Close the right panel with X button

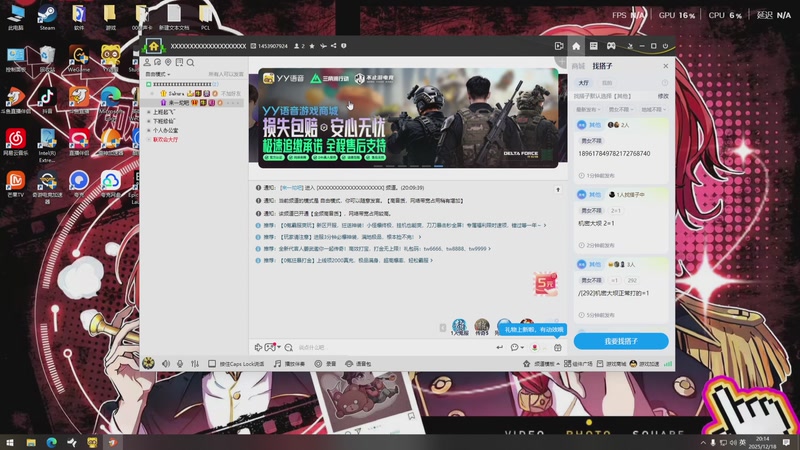click(665, 66)
